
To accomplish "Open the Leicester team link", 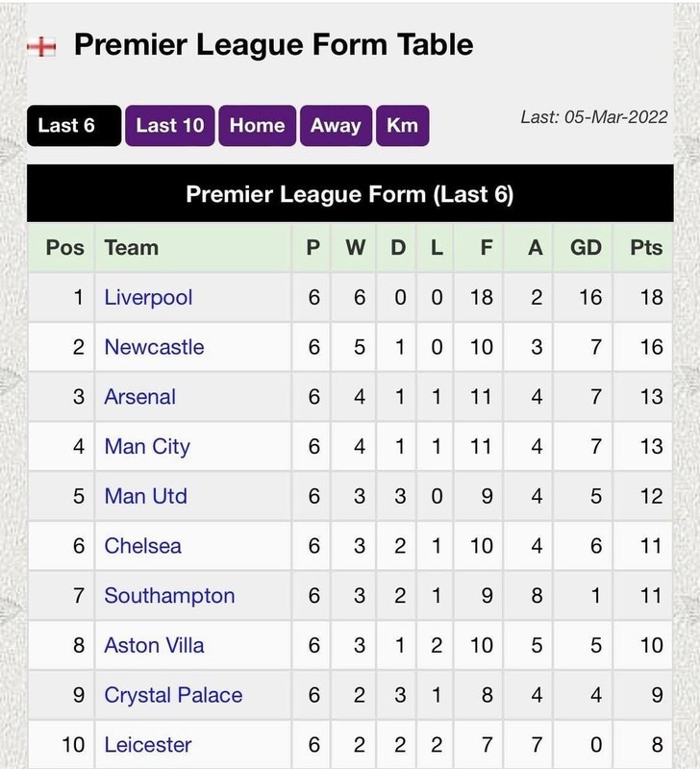I will click(148, 745).
